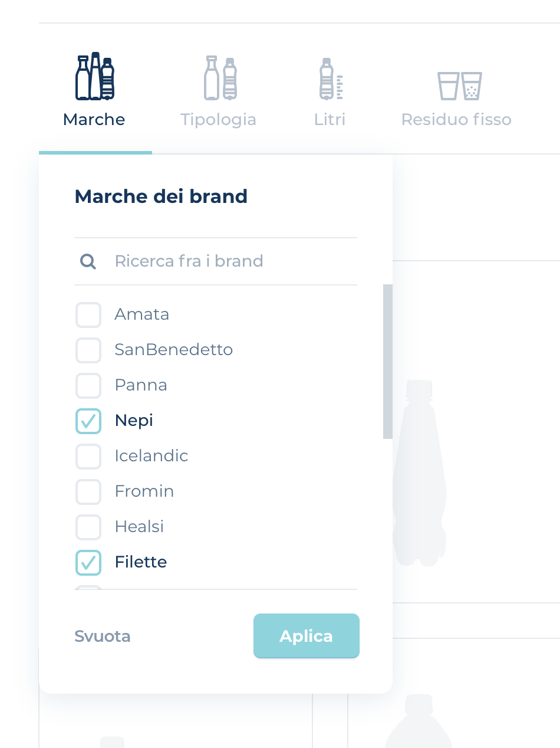Open the Litri filter tab
The image size is (560, 748).
(330, 119)
